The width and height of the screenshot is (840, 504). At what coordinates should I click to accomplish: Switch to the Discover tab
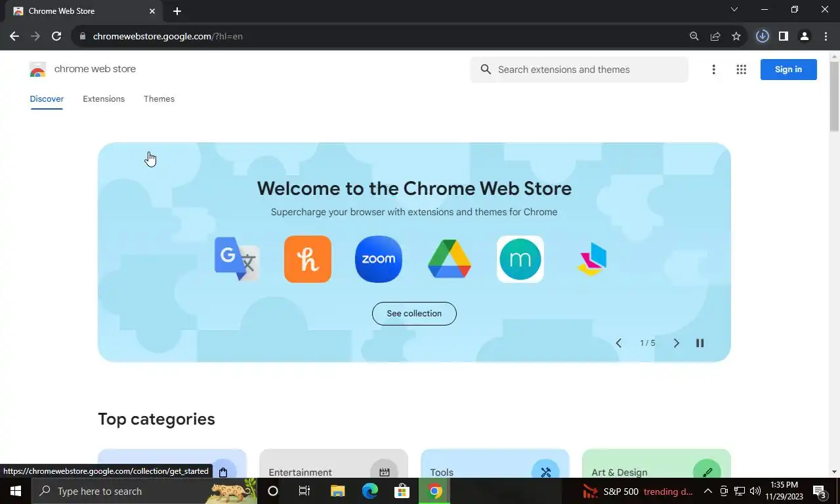(x=47, y=99)
